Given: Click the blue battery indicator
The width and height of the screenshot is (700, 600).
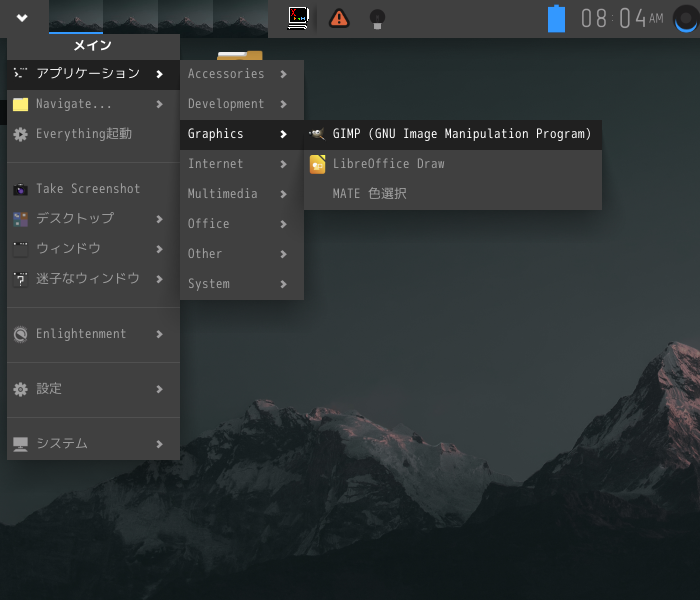Looking at the screenshot, I should tap(556, 19).
